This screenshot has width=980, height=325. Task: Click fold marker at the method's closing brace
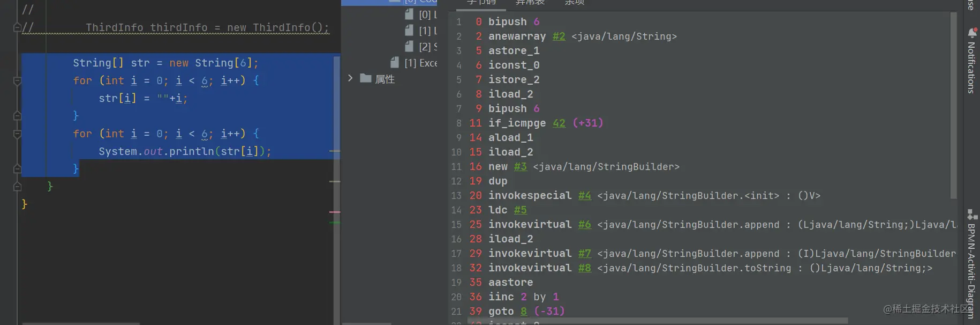(17, 186)
